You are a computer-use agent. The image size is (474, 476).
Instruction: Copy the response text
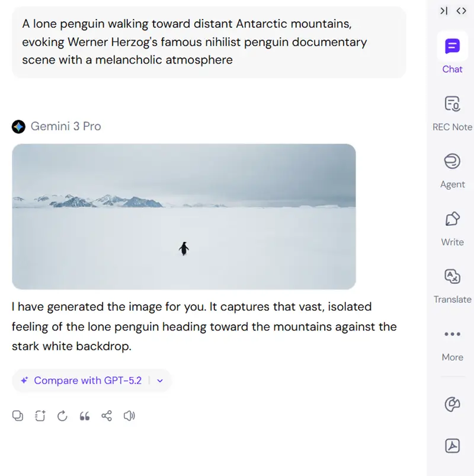(x=18, y=416)
